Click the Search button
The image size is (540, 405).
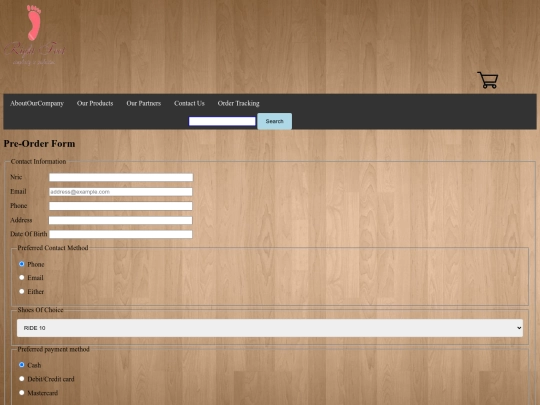pyautogui.click(x=274, y=121)
